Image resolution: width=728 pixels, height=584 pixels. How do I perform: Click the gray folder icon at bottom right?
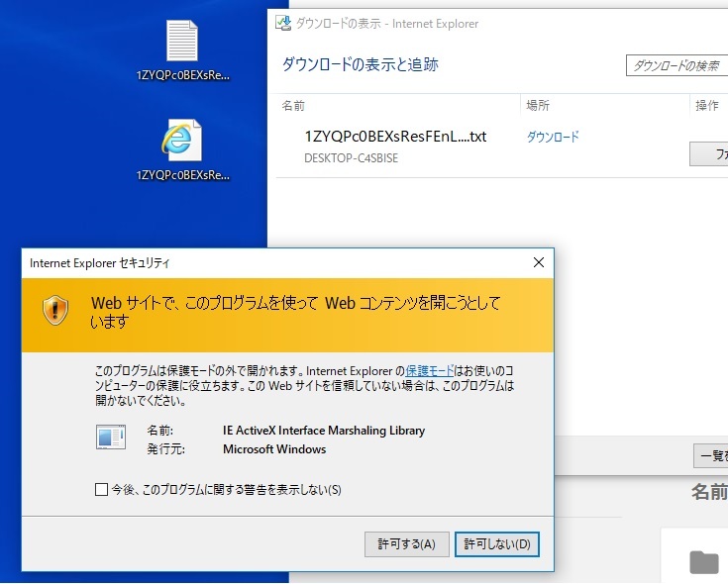click(x=704, y=562)
